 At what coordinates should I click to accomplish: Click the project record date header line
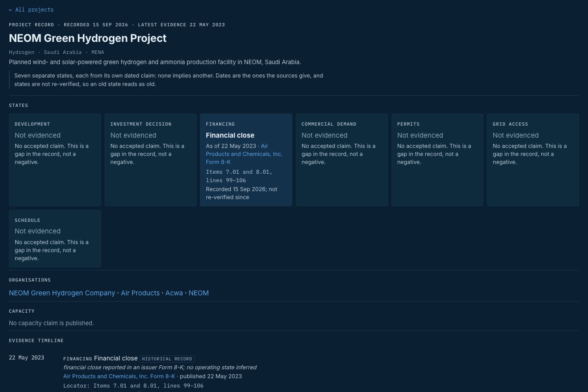(117, 25)
